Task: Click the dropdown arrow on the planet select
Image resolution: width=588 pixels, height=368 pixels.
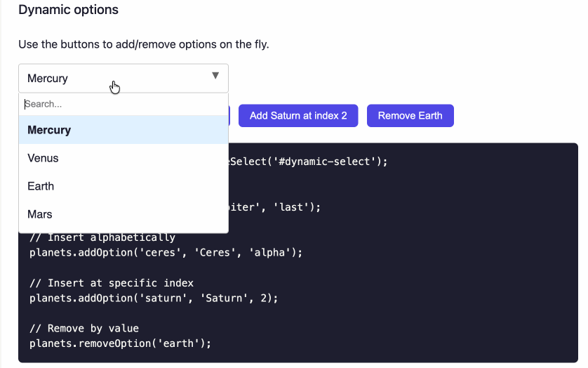Action: tap(215, 76)
